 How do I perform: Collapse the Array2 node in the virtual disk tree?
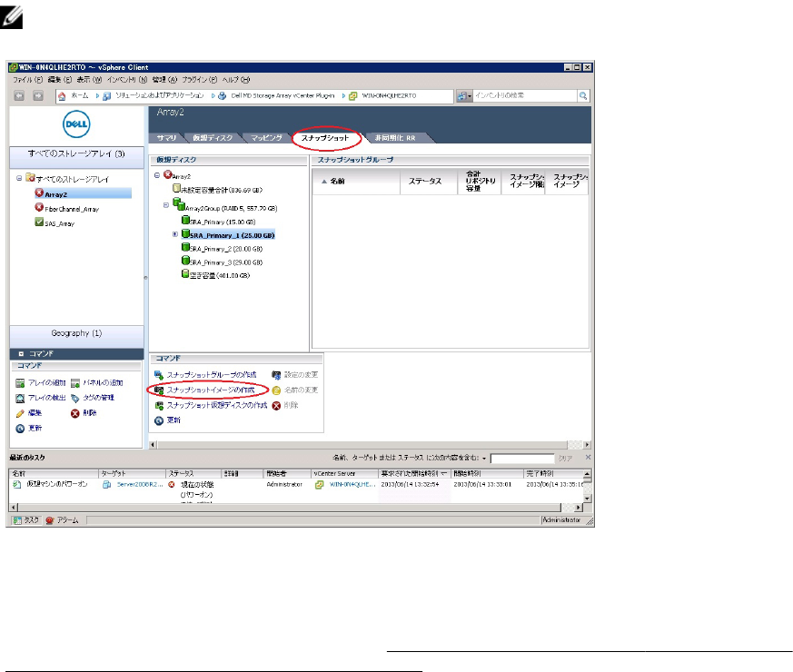157,175
